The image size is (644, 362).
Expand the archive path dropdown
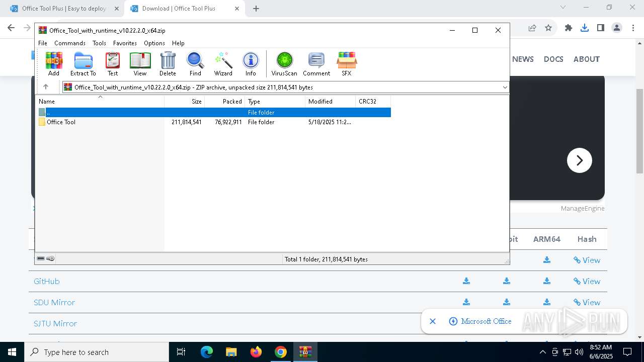[x=505, y=87]
